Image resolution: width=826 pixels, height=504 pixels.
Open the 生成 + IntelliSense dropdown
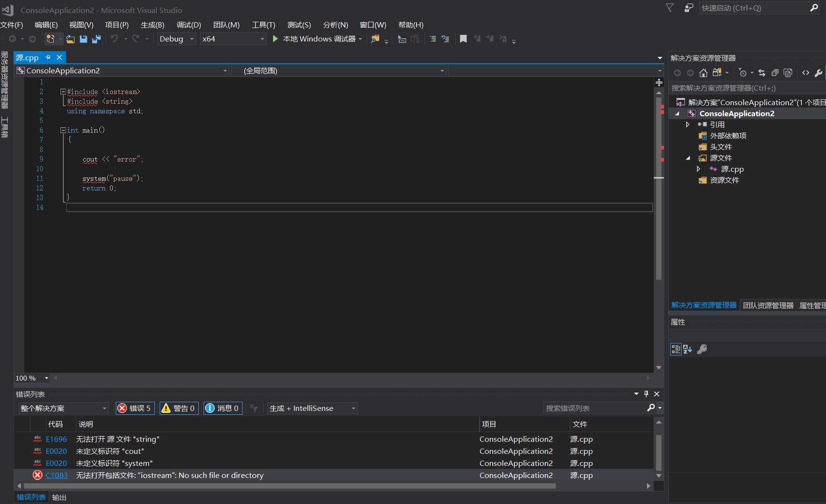pos(313,409)
